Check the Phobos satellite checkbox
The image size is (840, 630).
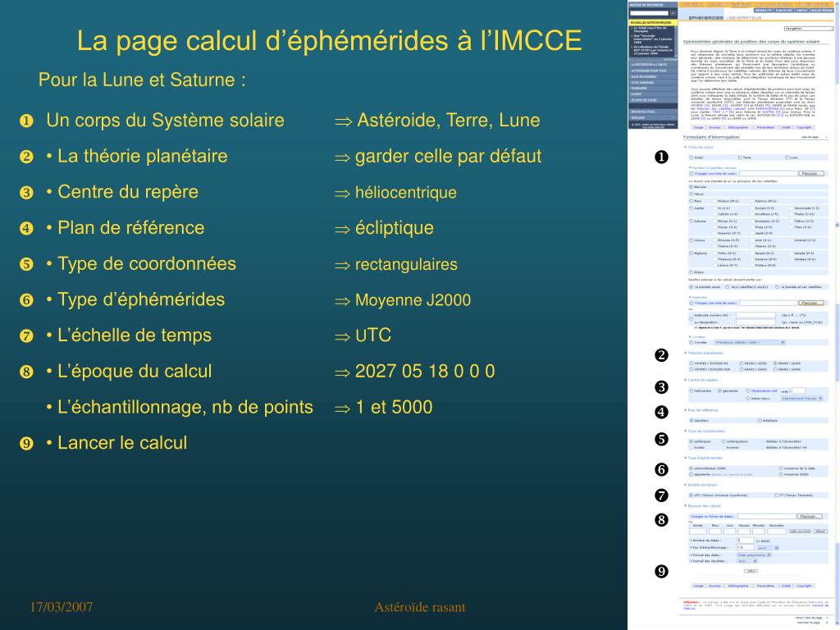pos(714,201)
